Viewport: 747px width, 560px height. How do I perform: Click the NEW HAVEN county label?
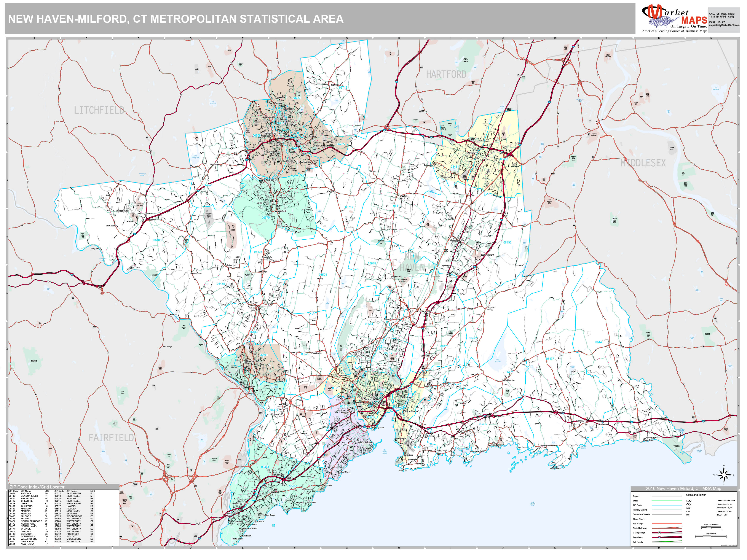[412, 262]
